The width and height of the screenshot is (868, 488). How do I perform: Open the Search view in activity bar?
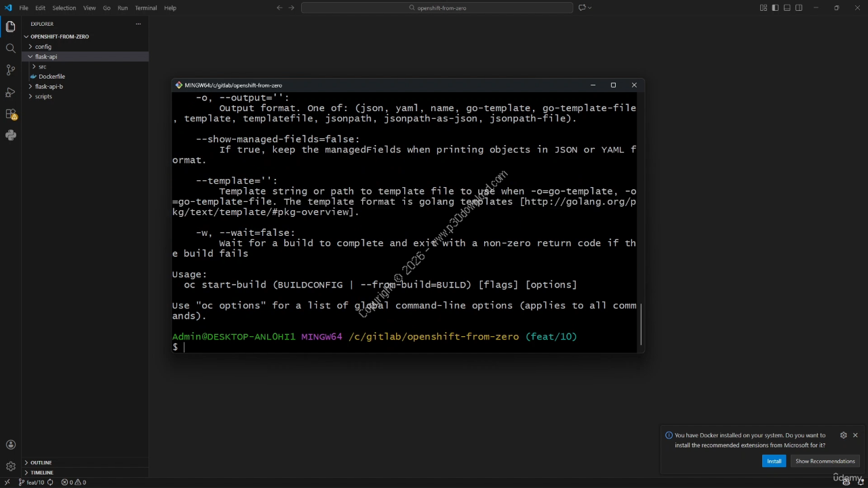(x=10, y=48)
